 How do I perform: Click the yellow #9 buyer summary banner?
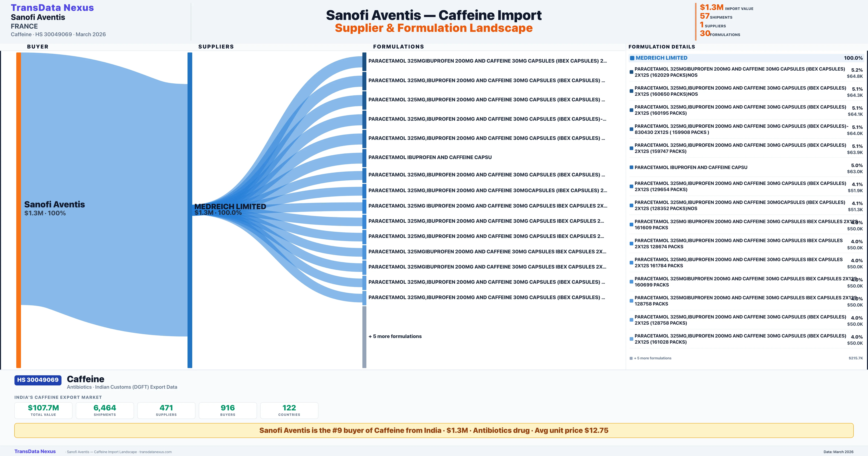434,430
